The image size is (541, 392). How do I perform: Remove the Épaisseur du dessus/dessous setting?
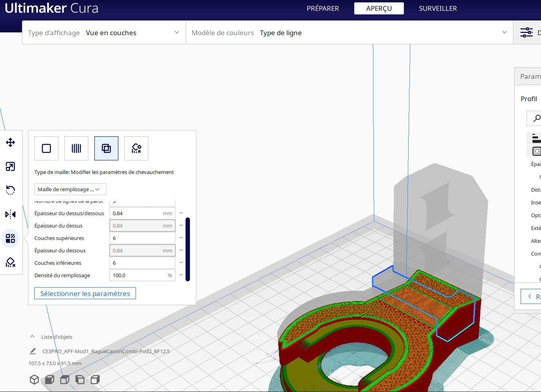(181, 213)
